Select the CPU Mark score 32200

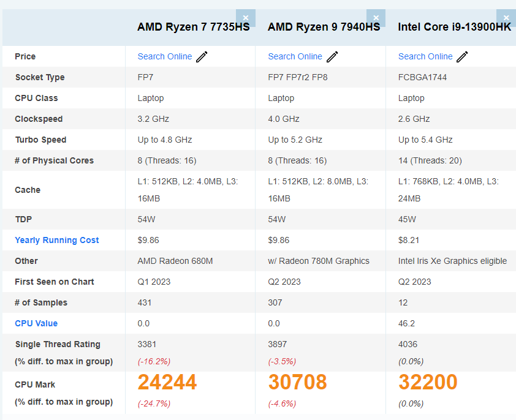tap(428, 382)
